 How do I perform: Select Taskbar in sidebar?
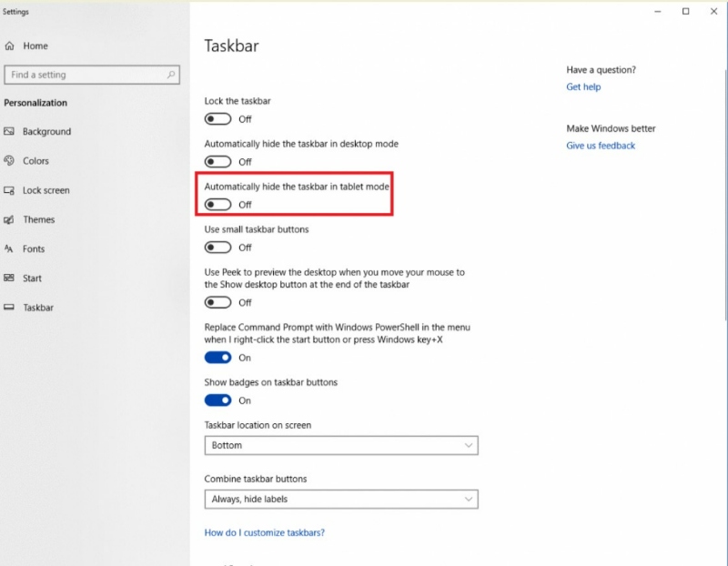[x=38, y=308]
